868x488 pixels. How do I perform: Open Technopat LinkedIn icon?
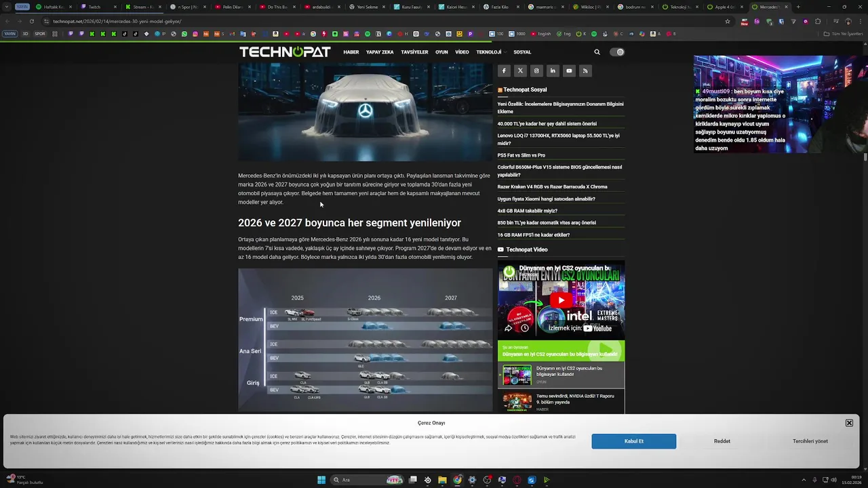[x=553, y=70]
